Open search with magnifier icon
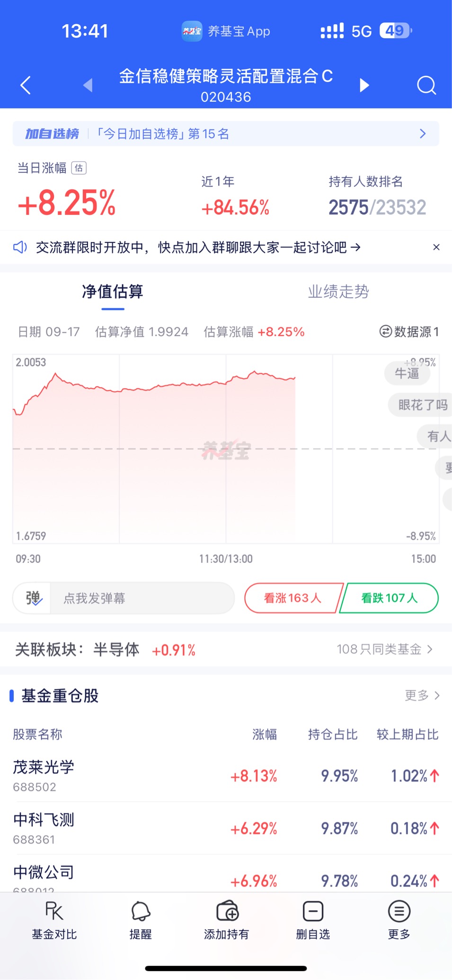 pyautogui.click(x=426, y=85)
